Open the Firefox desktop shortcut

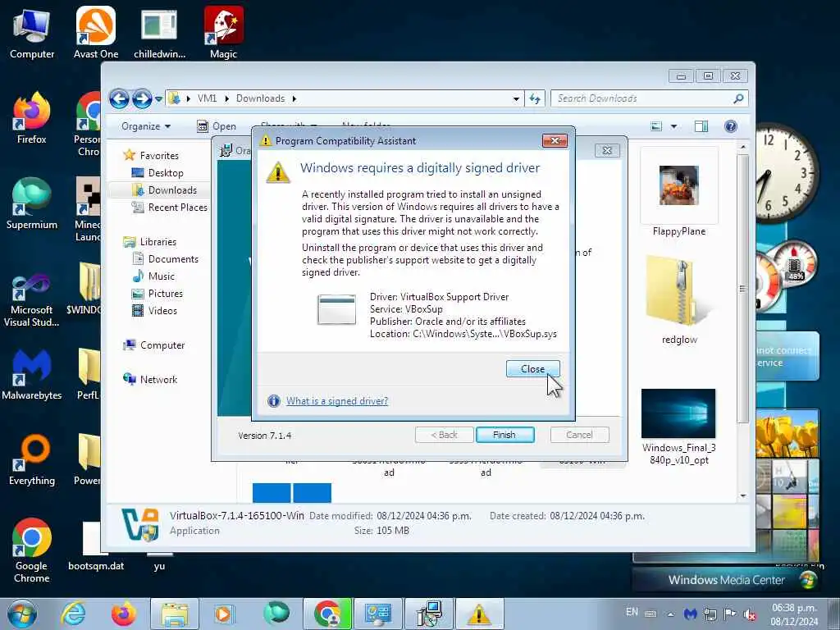coord(32,119)
